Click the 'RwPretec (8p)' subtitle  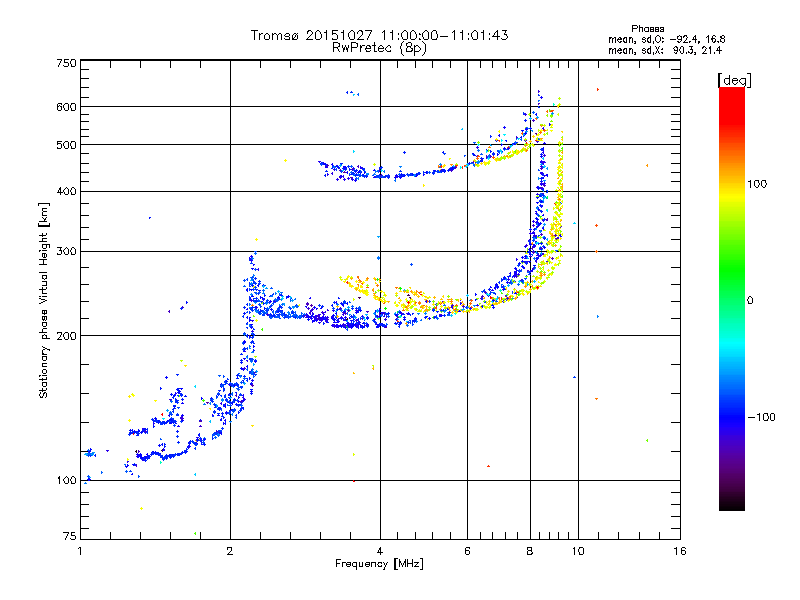(379, 48)
